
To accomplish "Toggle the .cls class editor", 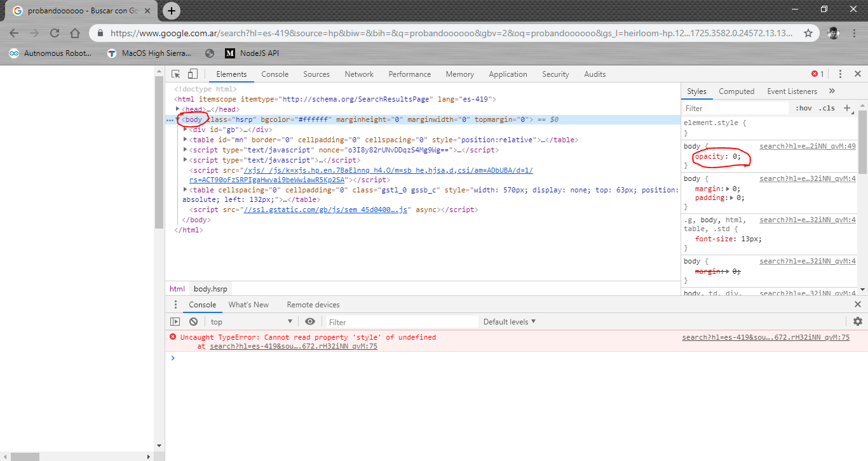I will click(827, 109).
